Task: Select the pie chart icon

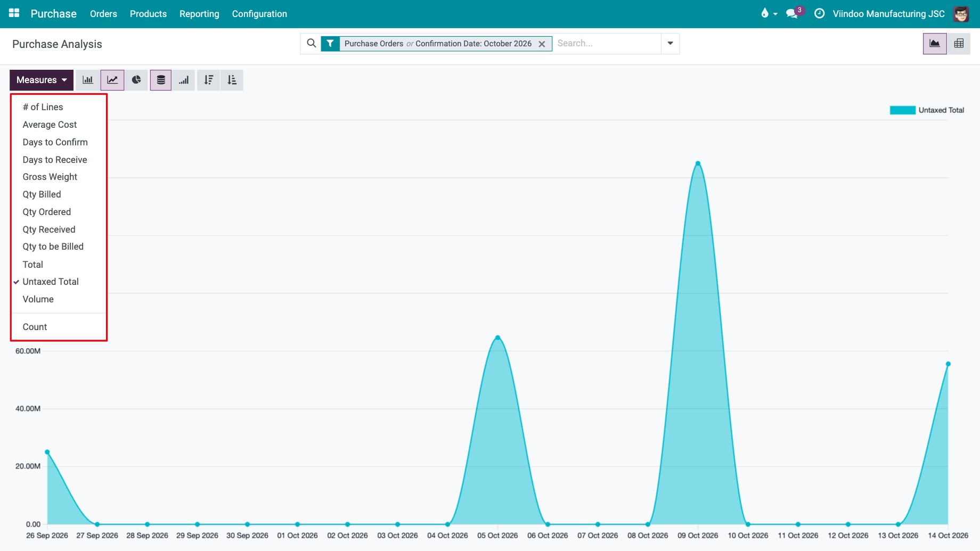Action: [x=136, y=80]
